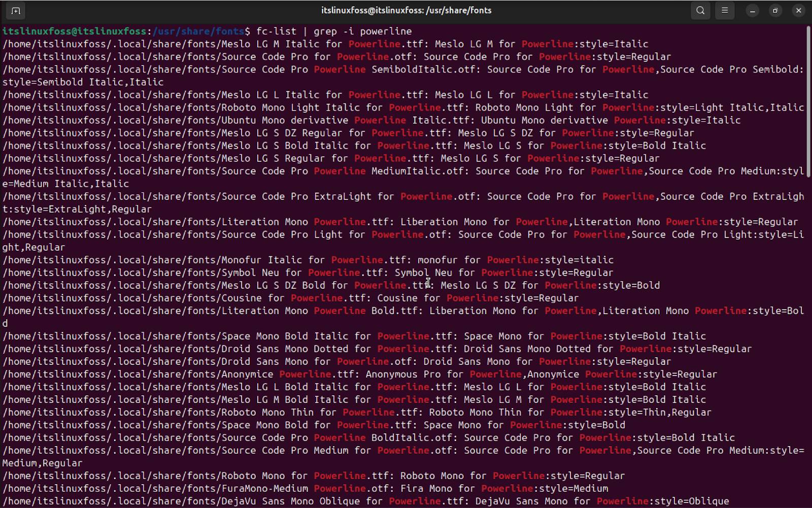Open the hamburger menu
This screenshot has width=812, height=508.
[x=724, y=10]
